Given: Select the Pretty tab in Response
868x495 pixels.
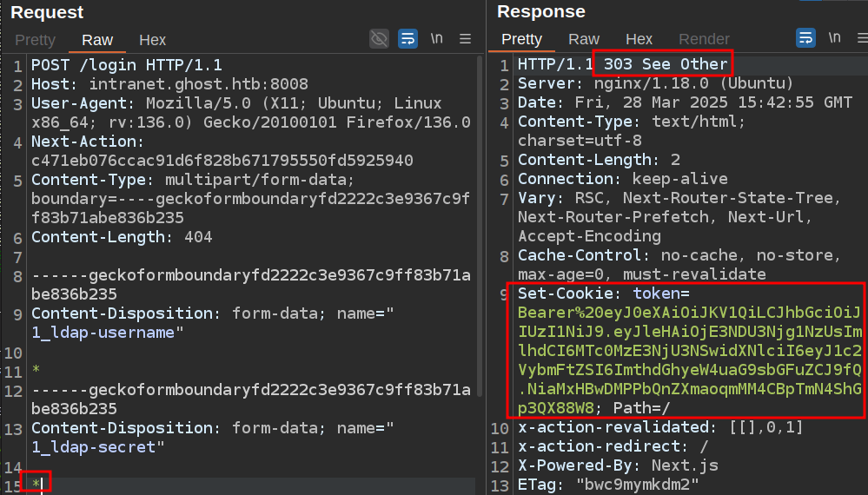Looking at the screenshot, I should (521, 40).
